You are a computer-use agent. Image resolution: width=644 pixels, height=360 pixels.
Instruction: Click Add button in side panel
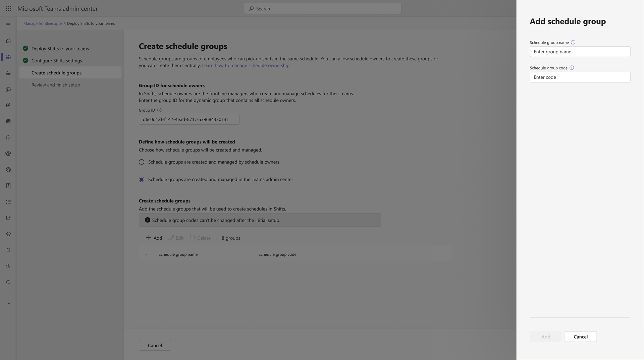point(546,337)
